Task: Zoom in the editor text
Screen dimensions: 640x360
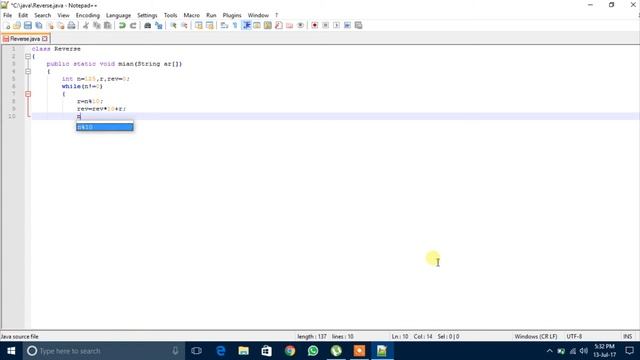Action: coord(173,25)
